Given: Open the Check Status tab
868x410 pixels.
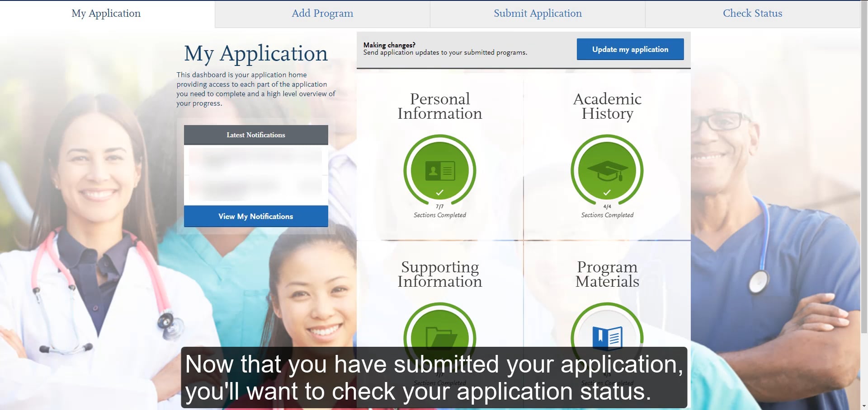Looking at the screenshot, I should tap(752, 13).
